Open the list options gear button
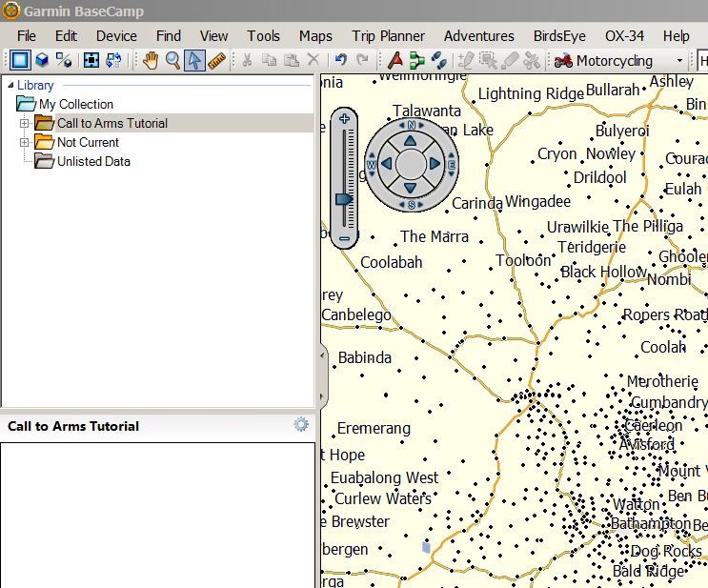The image size is (708, 588). click(x=301, y=425)
